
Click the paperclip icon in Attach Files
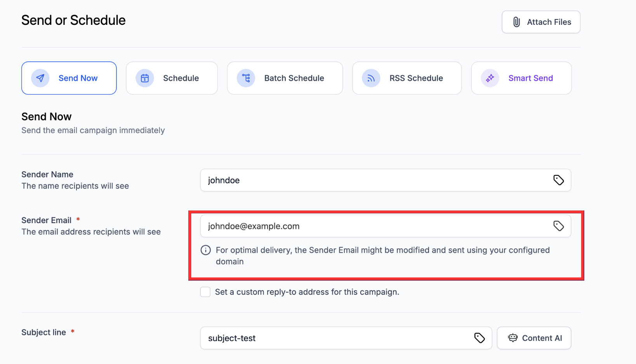tap(516, 22)
